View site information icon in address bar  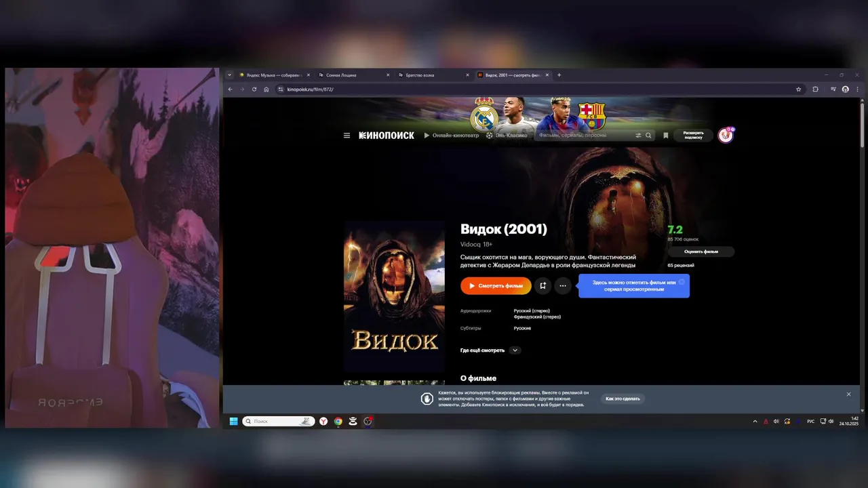coord(281,89)
